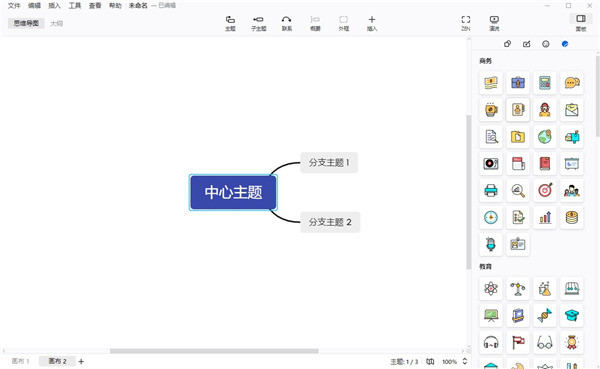
Task: Add a new sheet with the plus button
Action: [81, 361]
